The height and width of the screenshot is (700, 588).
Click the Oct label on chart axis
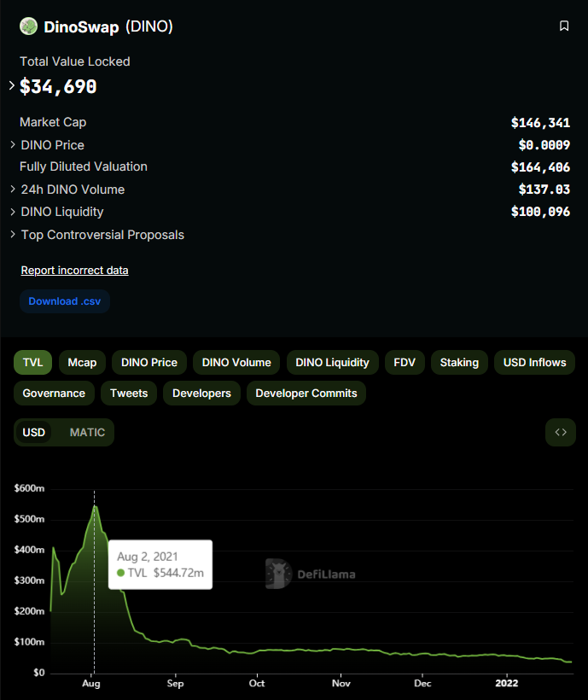coord(257,684)
